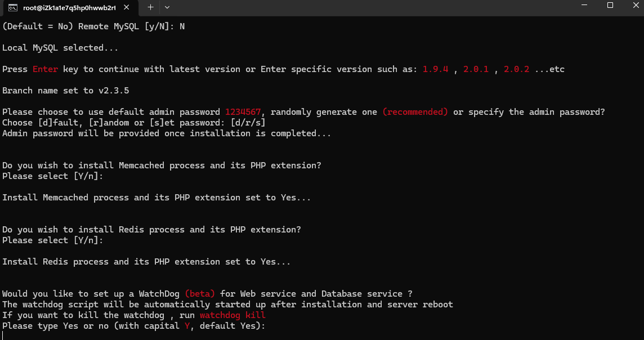Close the root@iZk1a1e7q5hp0hwwb2rt tab

[129, 7]
